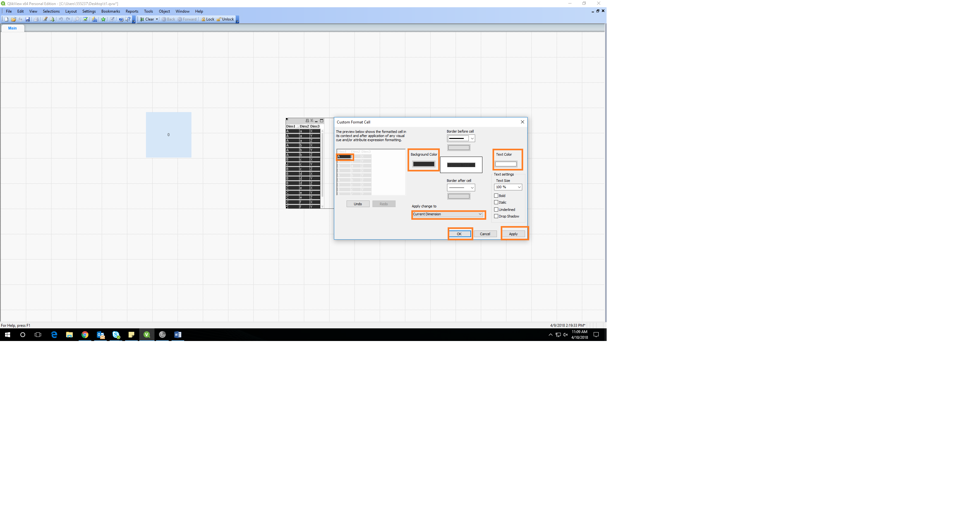
Task: Click the Quick Chart wizard icon
Action: (x=94, y=19)
